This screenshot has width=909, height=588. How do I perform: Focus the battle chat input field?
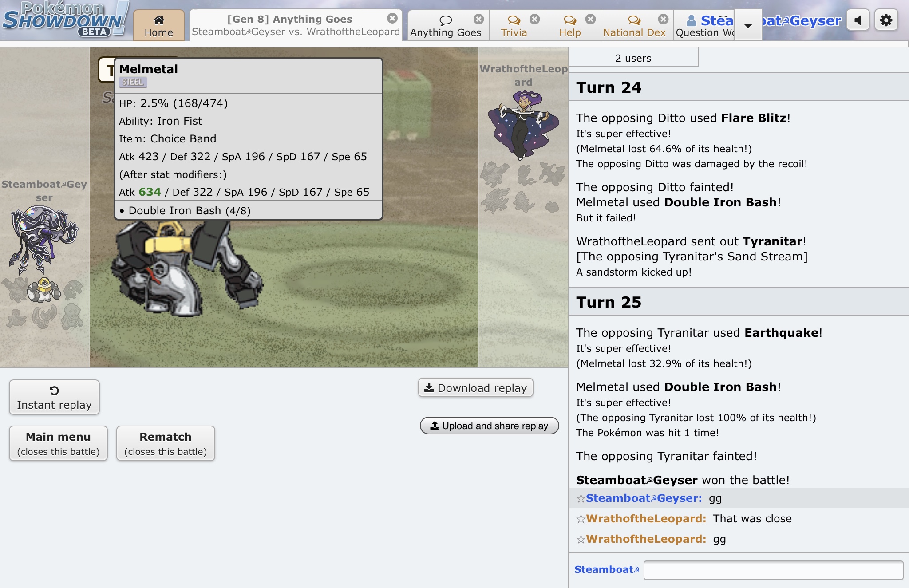pyautogui.click(x=773, y=570)
